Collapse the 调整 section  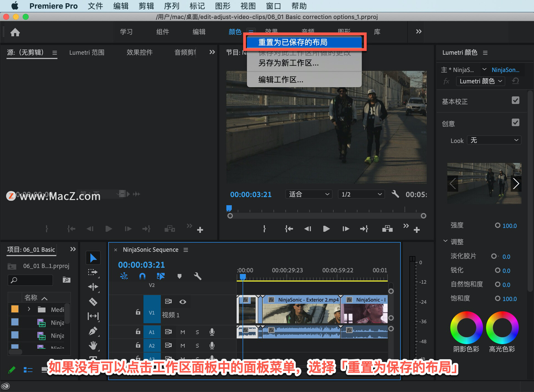tap(445, 241)
